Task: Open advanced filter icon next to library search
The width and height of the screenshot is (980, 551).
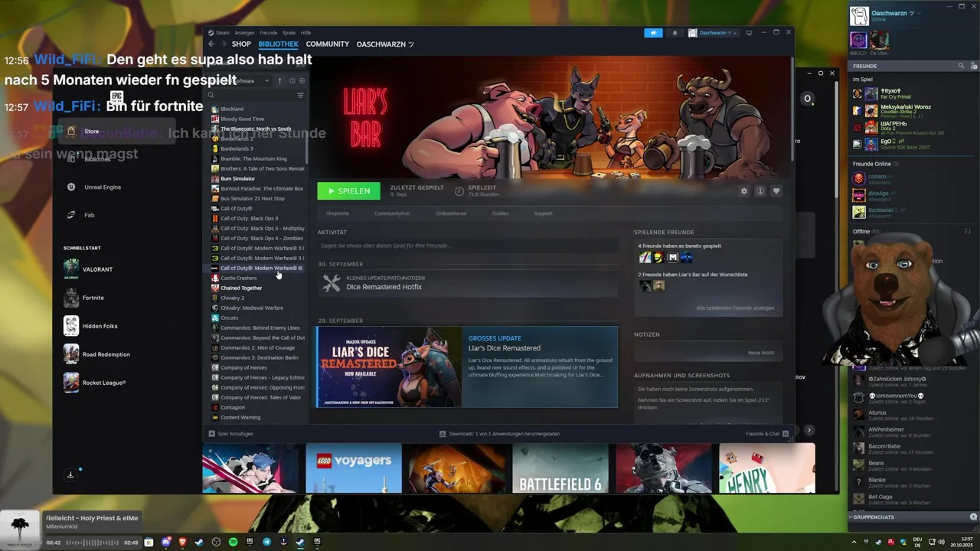Action: [x=300, y=95]
